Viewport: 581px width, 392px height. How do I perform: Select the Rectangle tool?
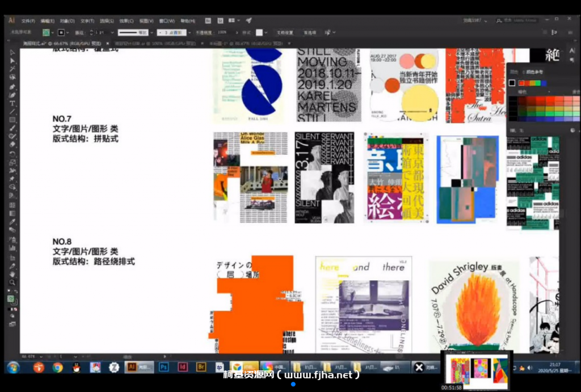pyautogui.click(x=12, y=120)
